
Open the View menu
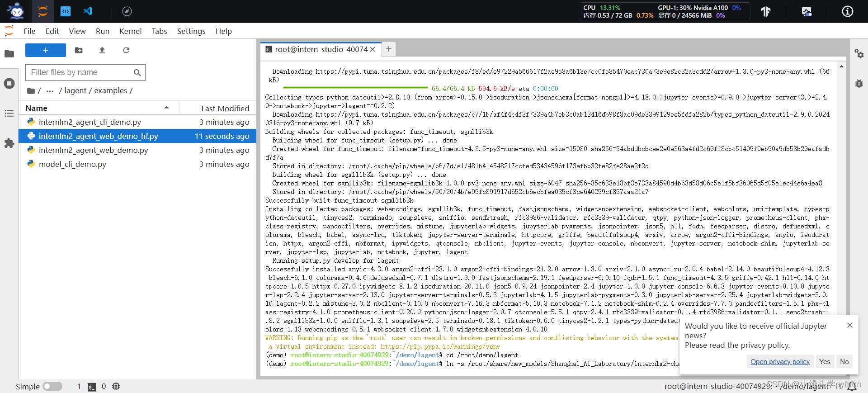pyautogui.click(x=77, y=31)
